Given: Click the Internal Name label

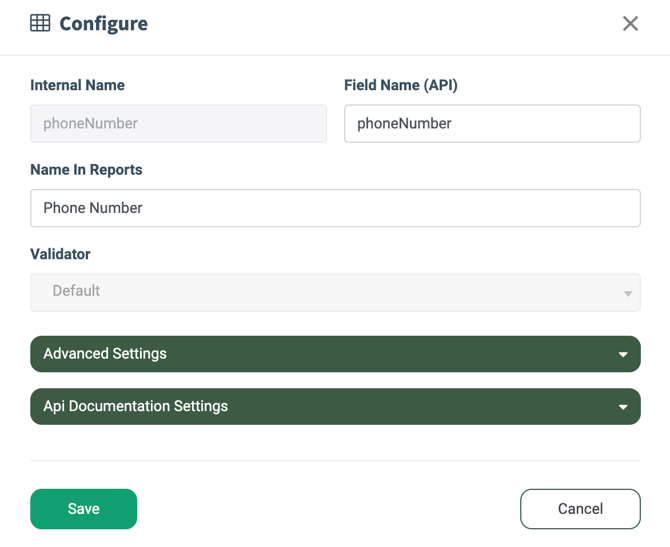Looking at the screenshot, I should coord(77,86).
